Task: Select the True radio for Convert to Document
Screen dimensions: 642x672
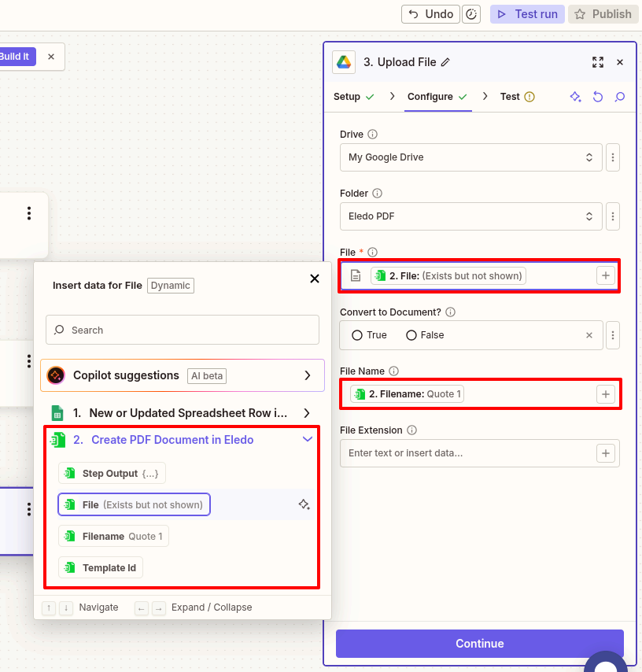Action: click(356, 334)
